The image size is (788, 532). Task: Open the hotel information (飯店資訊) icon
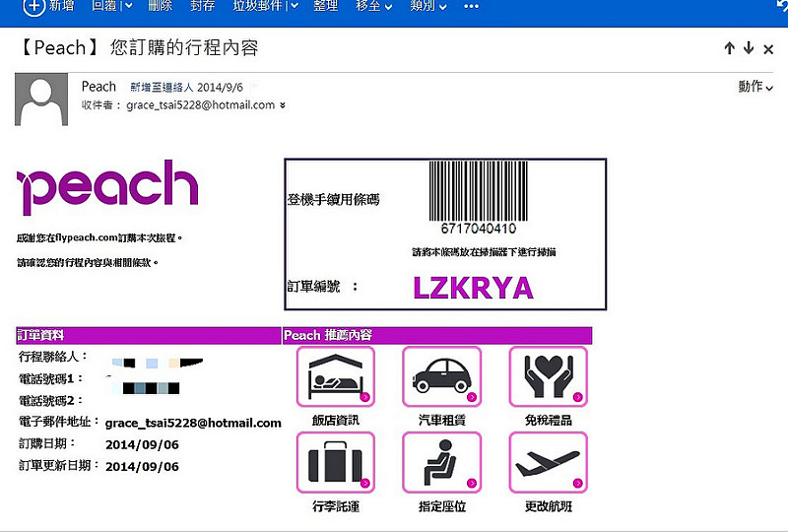tap(336, 376)
